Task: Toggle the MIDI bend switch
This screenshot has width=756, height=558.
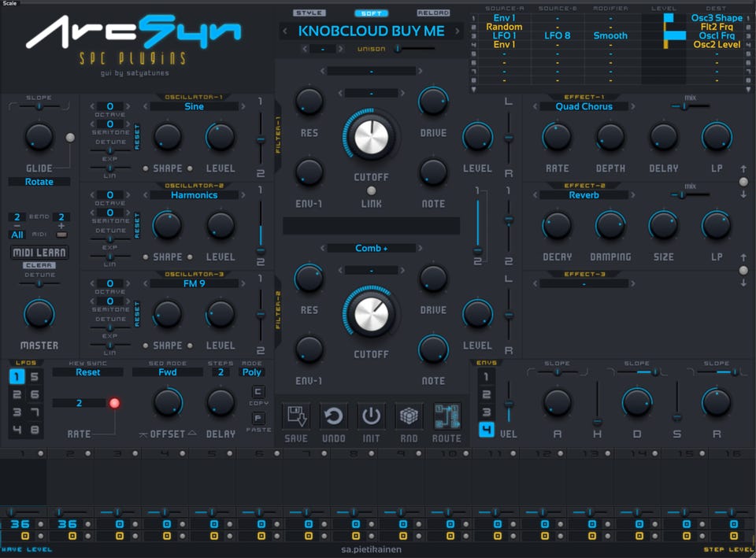Action: pos(61,235)
